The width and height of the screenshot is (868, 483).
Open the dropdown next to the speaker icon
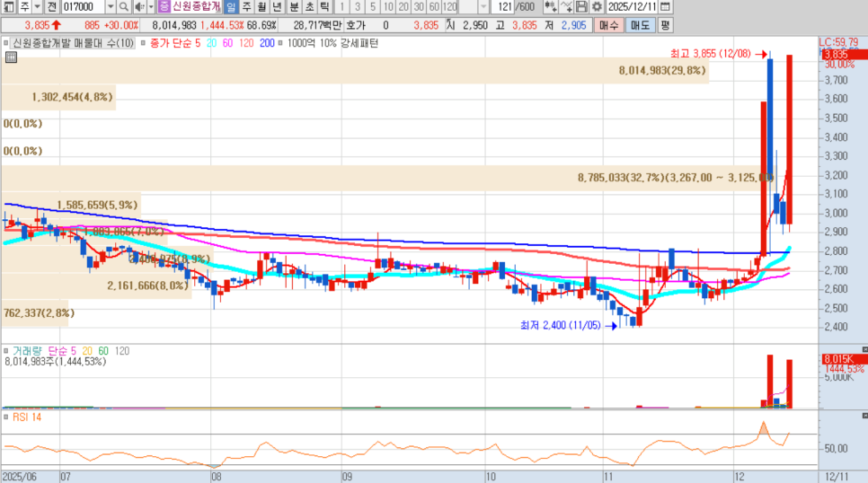point(151,6)
